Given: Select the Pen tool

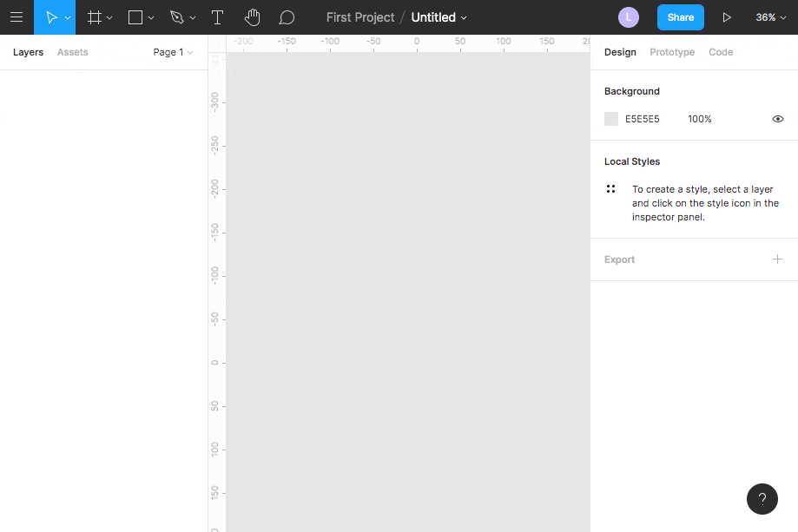Looking at the screenshot, I should pyautogui.click(x=177, y=17).
